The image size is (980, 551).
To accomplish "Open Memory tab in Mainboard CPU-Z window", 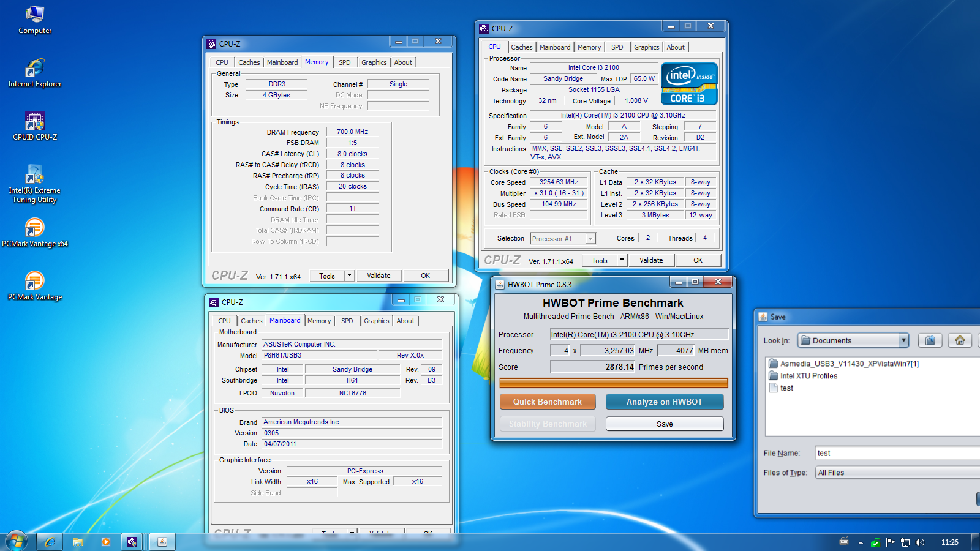I will coord(319,321).
